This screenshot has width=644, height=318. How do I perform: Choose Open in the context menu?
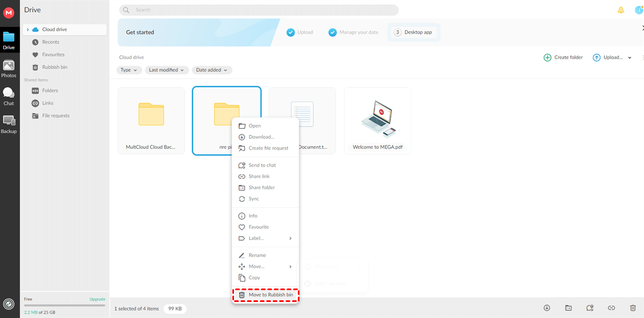265,126
